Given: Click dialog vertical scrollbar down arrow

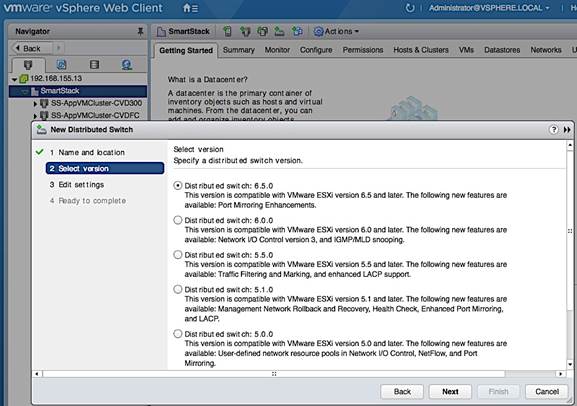Looking at the screenshot, I should tap(570, 364).
